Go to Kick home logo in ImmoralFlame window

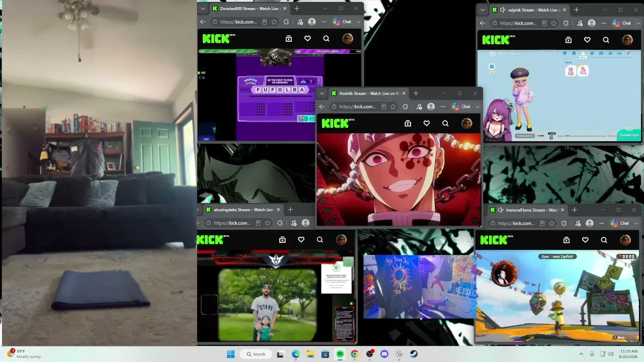tap(497, 240)
